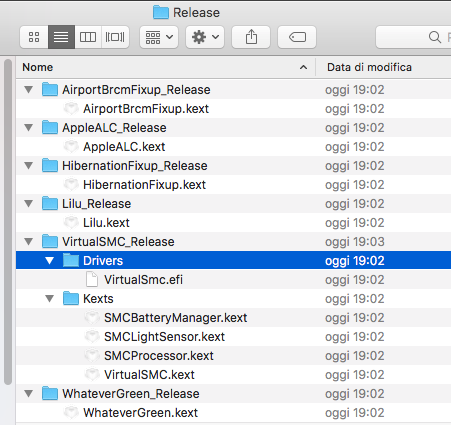The image size is (451, 425).
Task: Select the HibernationFixup.kext file name
Action: [x=145, y=185]
